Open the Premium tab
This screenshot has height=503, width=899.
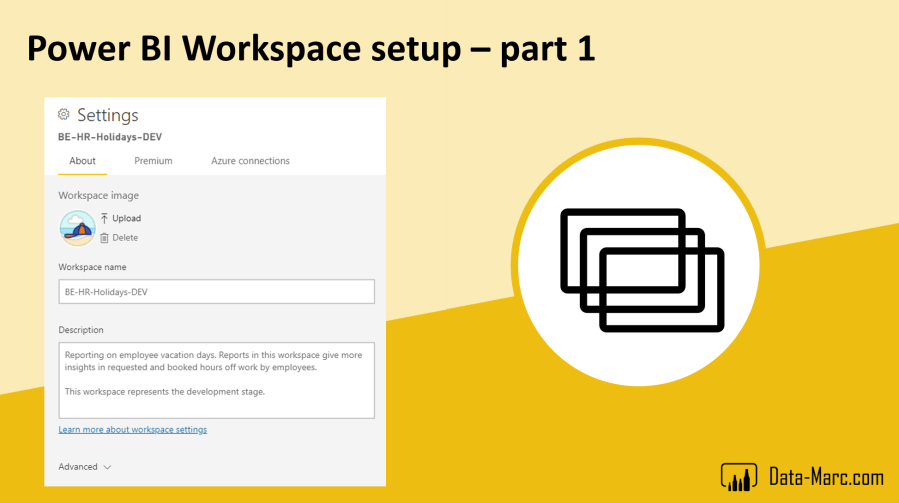[153, 161]
